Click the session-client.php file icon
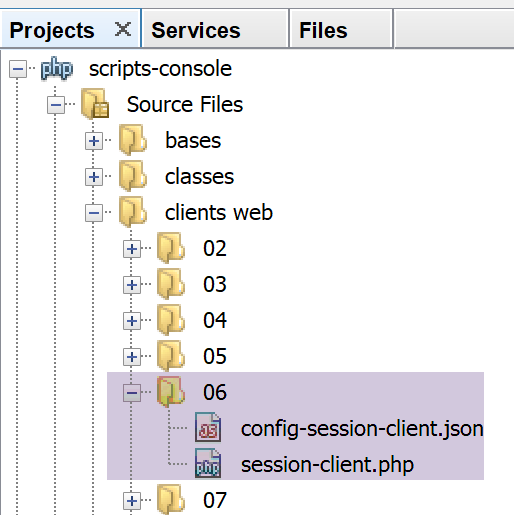514x515 pixels. point(208,463)
